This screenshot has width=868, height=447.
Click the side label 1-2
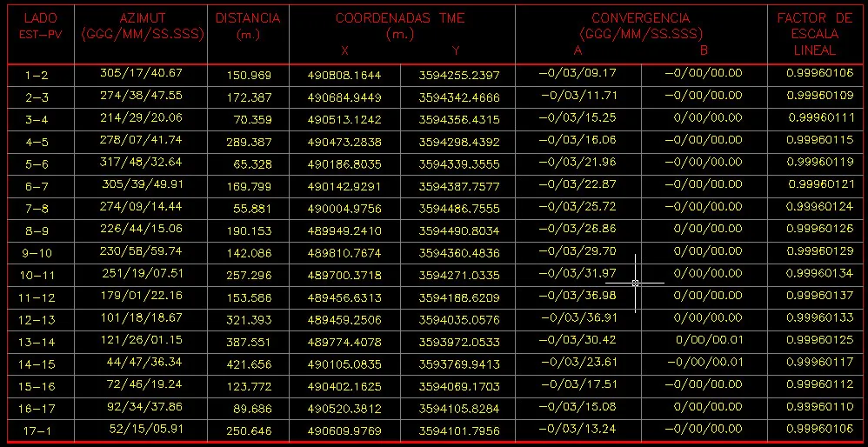37,76
